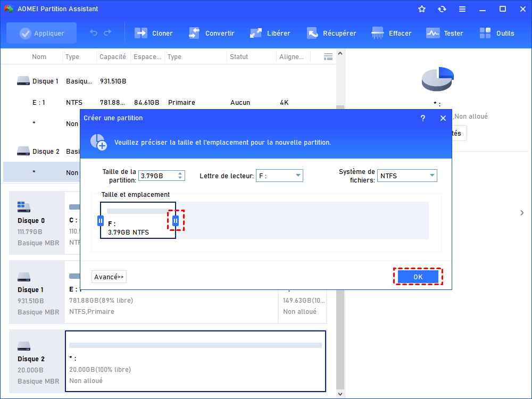Viewport: 532px width, 399px height.
Task: Sort by the Espace... column header
Action: click(x=147, y=57)
